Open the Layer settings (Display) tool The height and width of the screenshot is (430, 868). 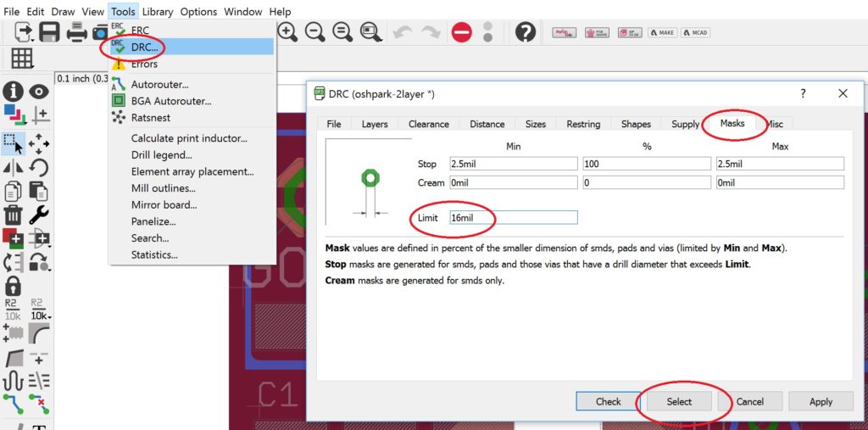click(x=14, y=115)
